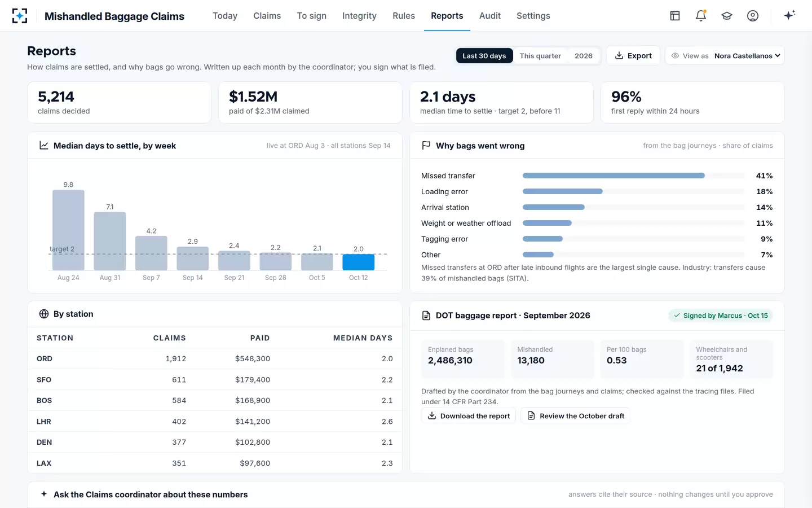812x508 pixels.
Task: Click the MEDIAN DAYS column header
Action: 363,338
